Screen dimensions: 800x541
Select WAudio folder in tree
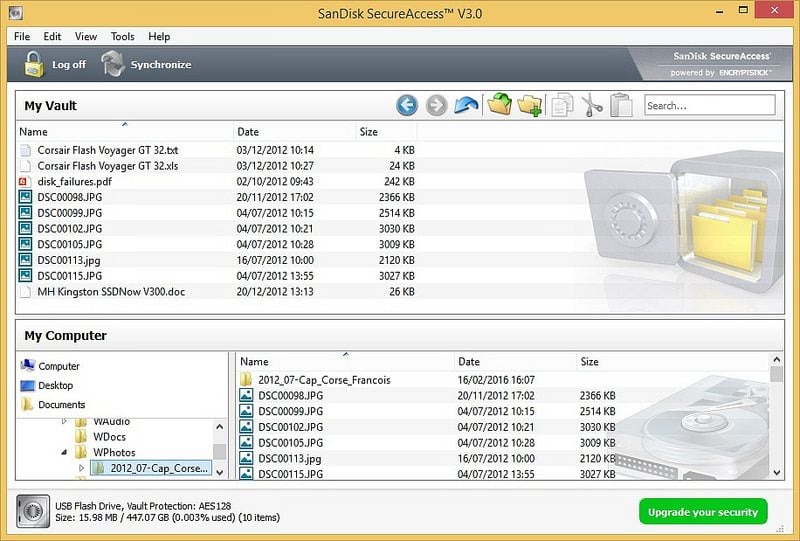click(112, 422)
